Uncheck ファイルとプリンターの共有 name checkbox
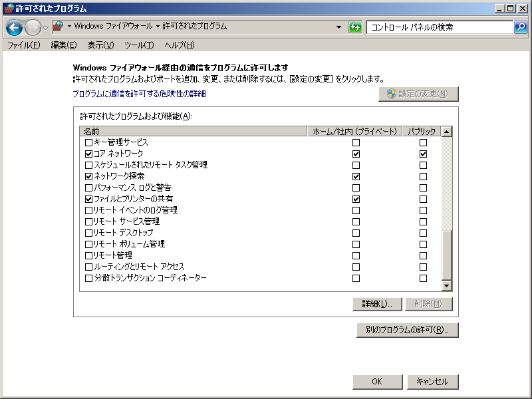532x399 pixels. (x=88, y=199)
